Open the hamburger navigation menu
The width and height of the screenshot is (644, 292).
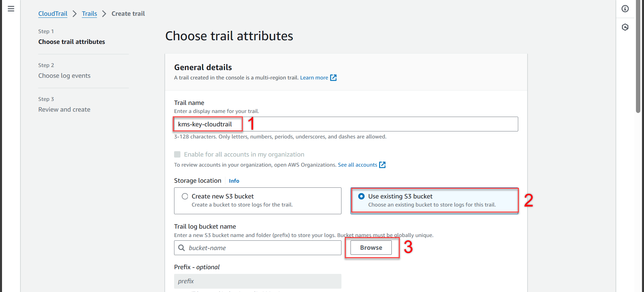[11, 9]
